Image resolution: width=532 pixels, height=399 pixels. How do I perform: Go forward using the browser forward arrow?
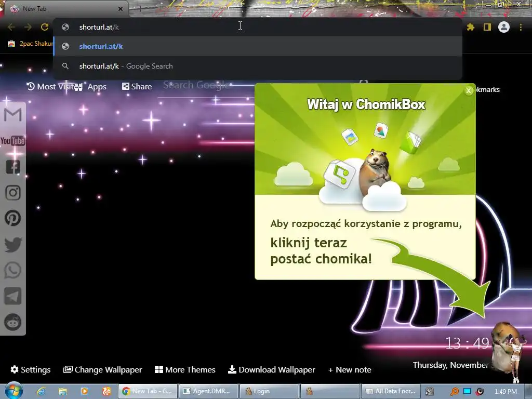pos(28,27)
